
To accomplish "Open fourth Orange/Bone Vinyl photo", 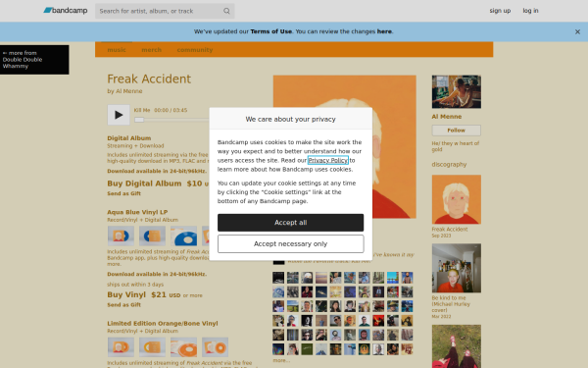I will click(x=216, y=347).
